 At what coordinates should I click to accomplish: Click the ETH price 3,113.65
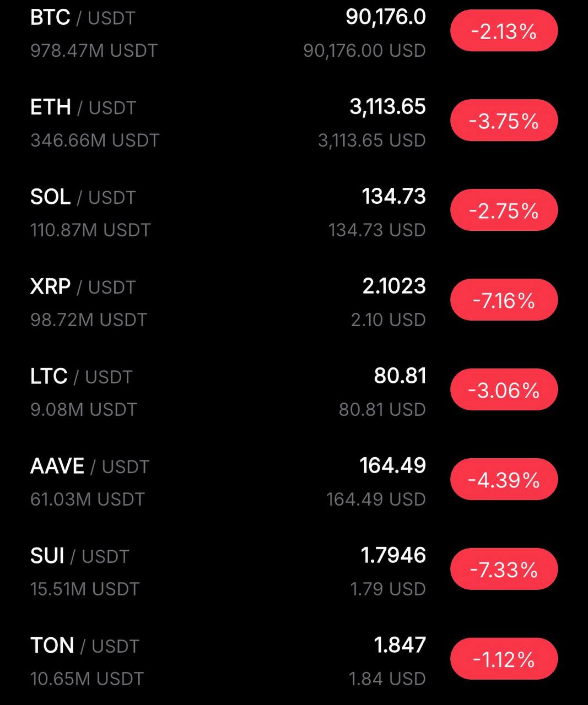[387, 107]
